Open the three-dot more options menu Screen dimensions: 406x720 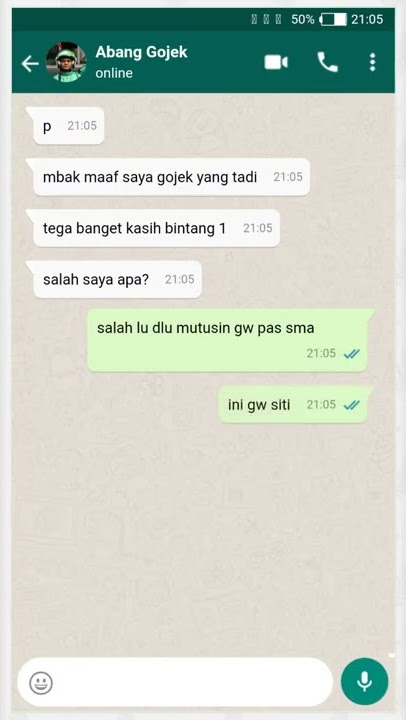point(372,62)
